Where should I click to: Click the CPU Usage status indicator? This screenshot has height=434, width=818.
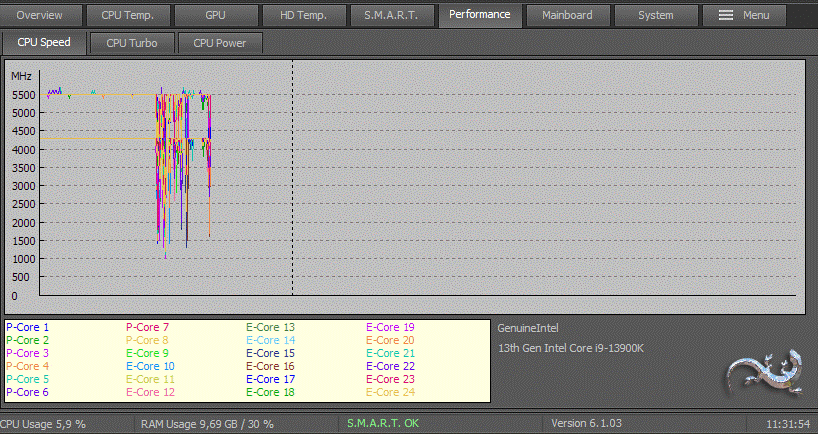click(43, 424)
